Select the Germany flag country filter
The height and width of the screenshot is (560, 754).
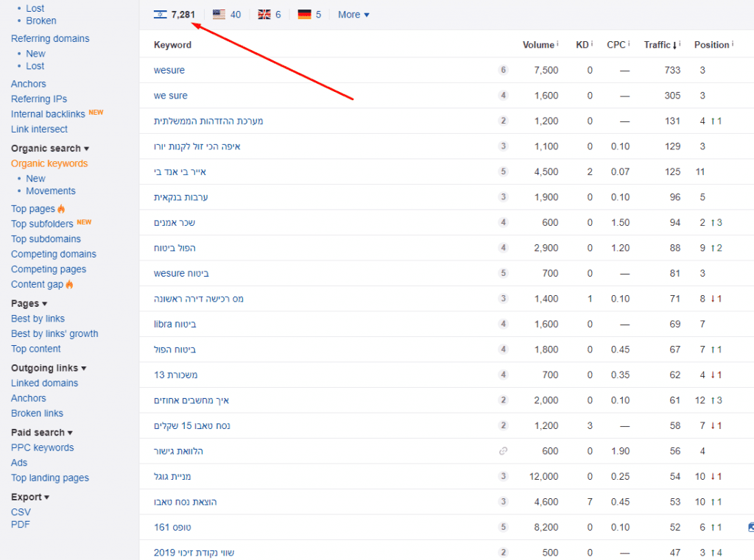[309, 15]
